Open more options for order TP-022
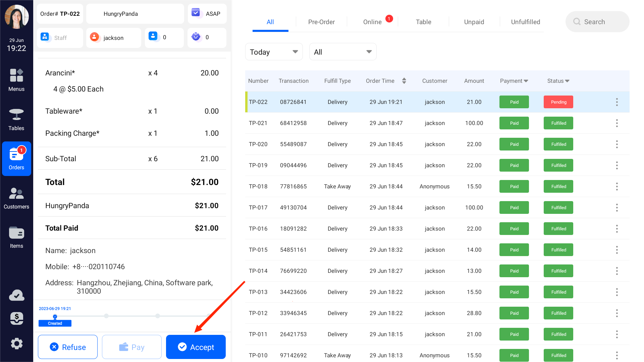The image size is (644, 362). click(617, 102)
